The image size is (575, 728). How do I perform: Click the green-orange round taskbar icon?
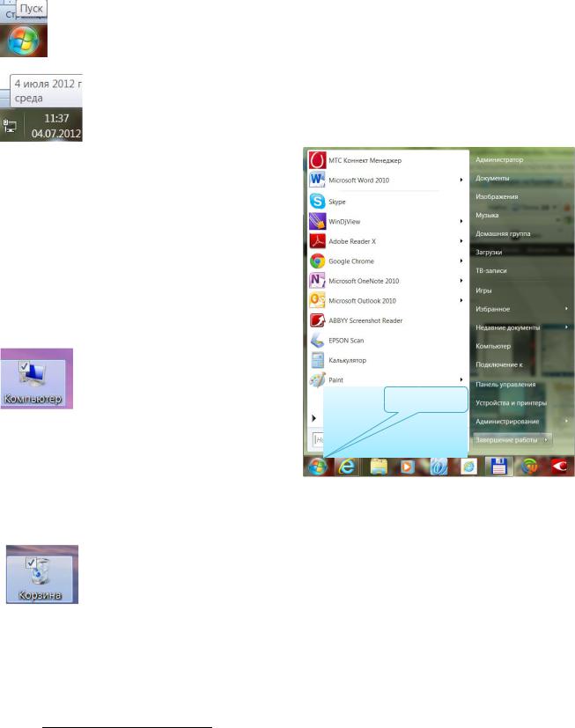point(529,467)
